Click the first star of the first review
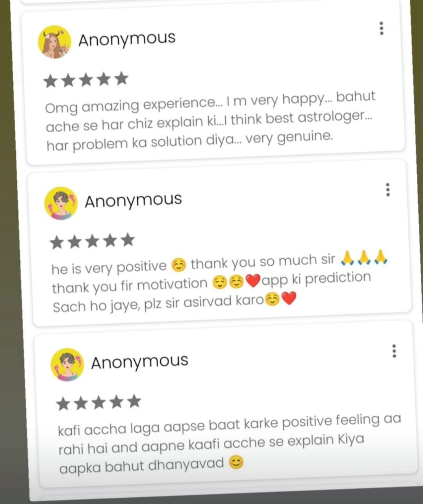Screen dimensions: 423x504 tap(50, 82)
